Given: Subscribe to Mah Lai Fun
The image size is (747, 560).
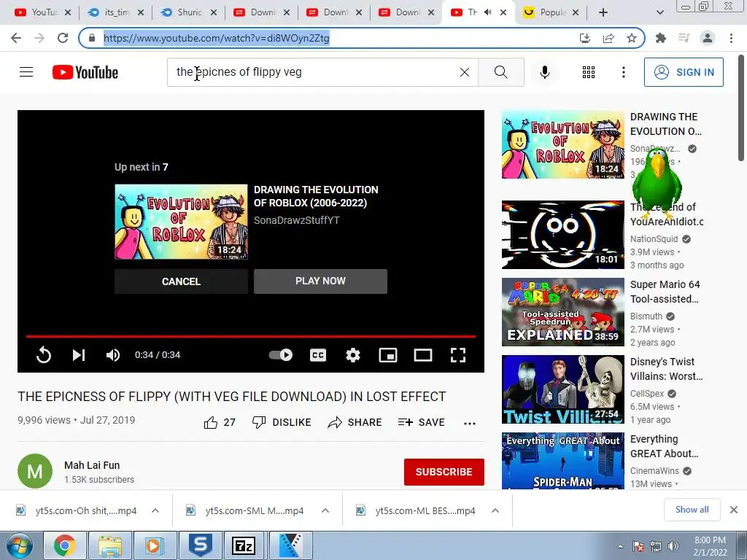Looking at the screenshot, I should (x=444, y=472).
